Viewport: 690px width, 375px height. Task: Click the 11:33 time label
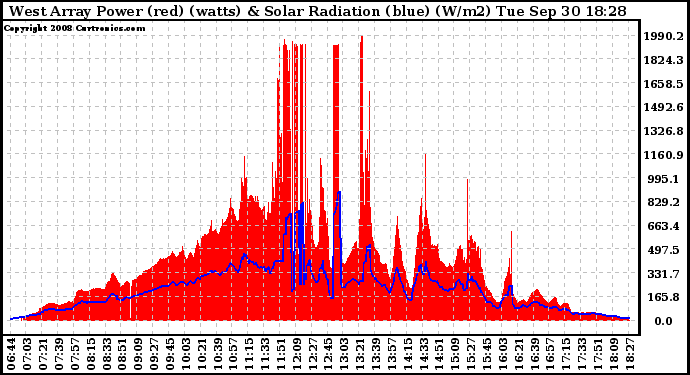click(265, 354)
